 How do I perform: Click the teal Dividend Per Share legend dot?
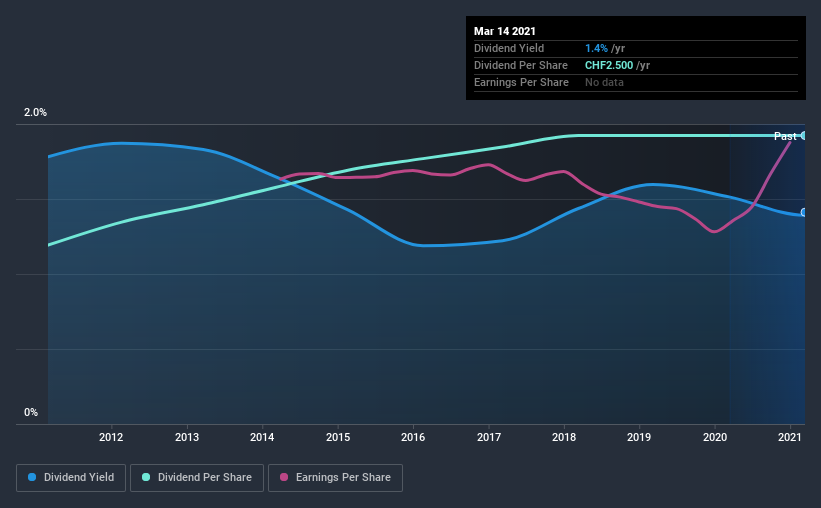146,477
